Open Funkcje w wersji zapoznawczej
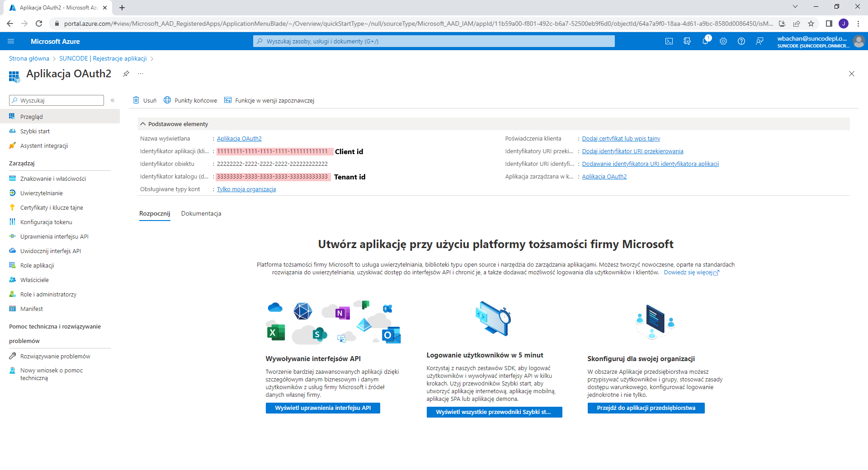 pos(269,100)
